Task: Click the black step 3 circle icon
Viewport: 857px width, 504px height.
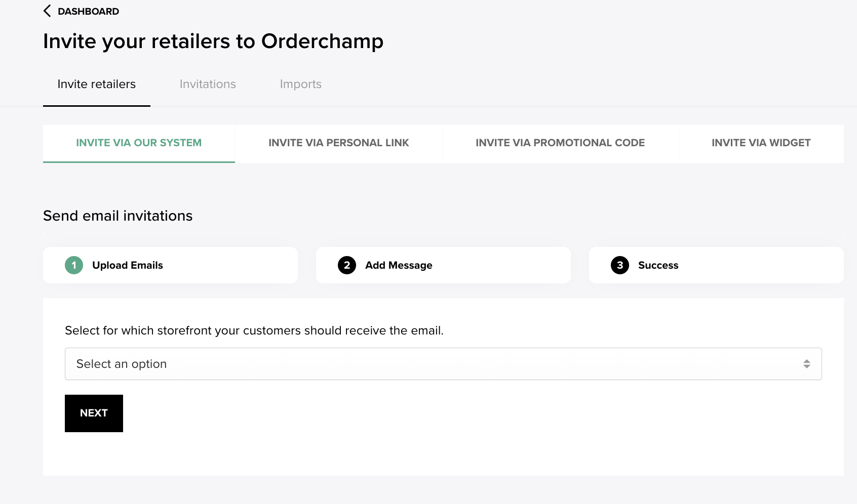Action: tap(620, 265)
